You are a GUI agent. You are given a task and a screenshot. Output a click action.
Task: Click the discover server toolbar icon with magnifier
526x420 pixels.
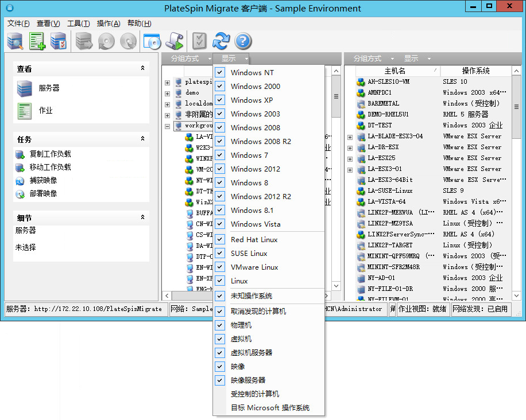14,41
